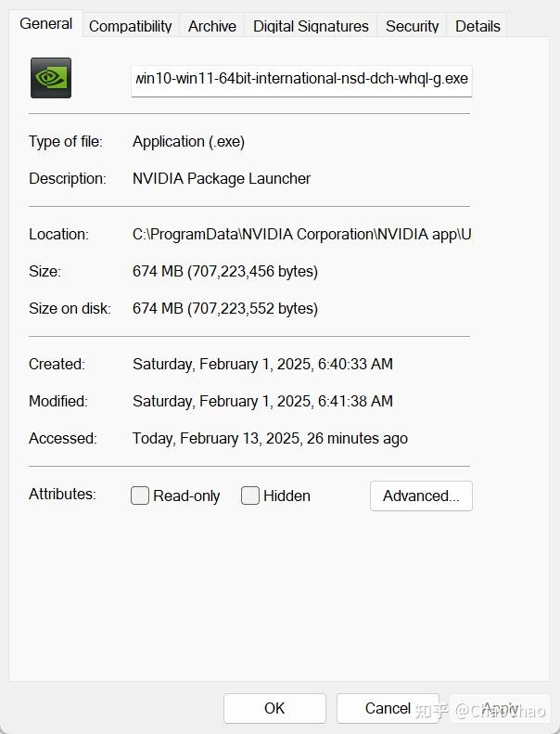Click into the file name field
The height and width of the screenshot is (734, 560).
(x=301, y=79)
